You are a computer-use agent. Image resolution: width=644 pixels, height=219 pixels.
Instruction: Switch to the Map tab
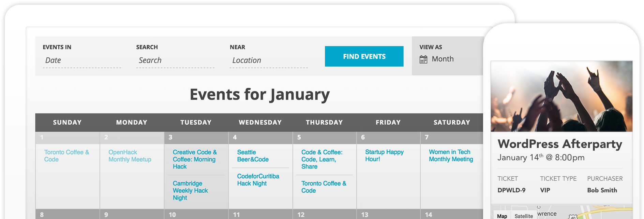tap(502, 216)
